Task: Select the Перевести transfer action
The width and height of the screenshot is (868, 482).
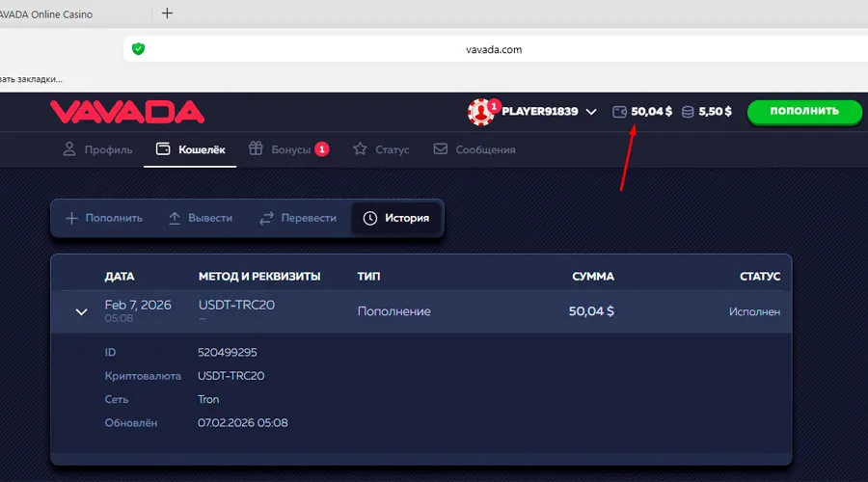Action: tap(298, 218)
